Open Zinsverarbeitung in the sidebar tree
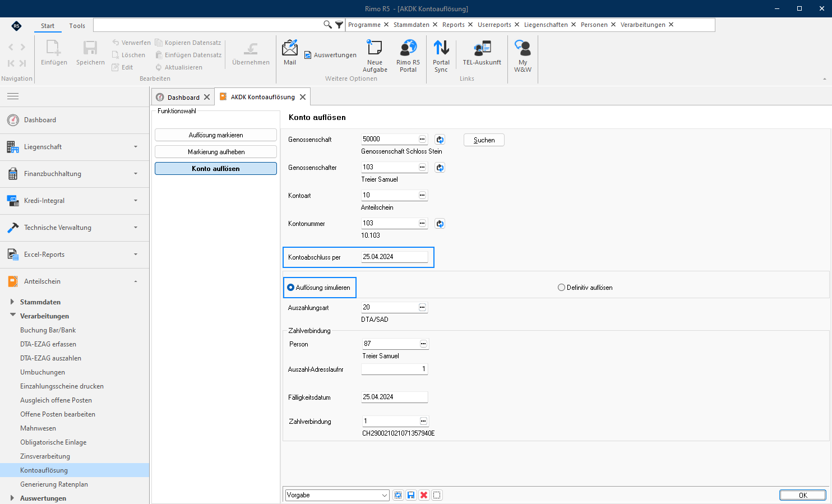This screenshot has width=832, height=504. coord(45,456)
